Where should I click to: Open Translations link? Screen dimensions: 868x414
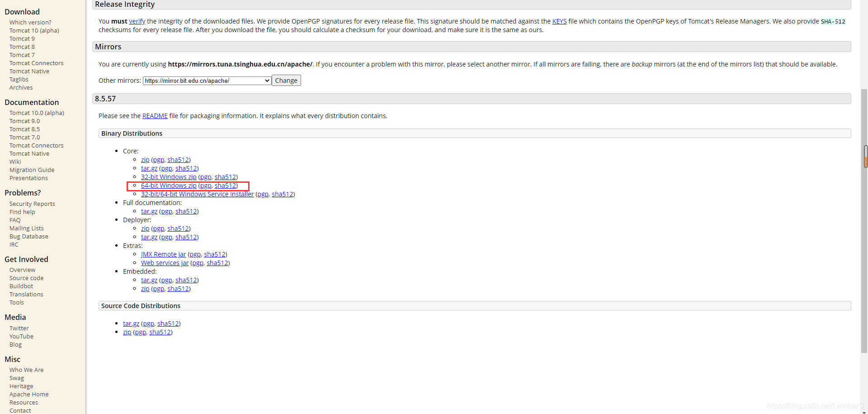pos(26,295)
